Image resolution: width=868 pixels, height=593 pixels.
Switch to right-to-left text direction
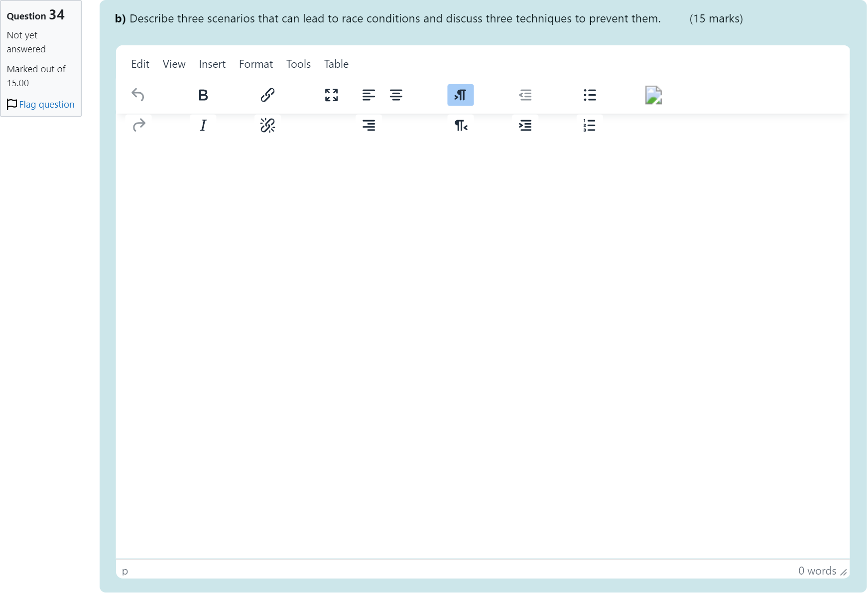coord(460,125)
